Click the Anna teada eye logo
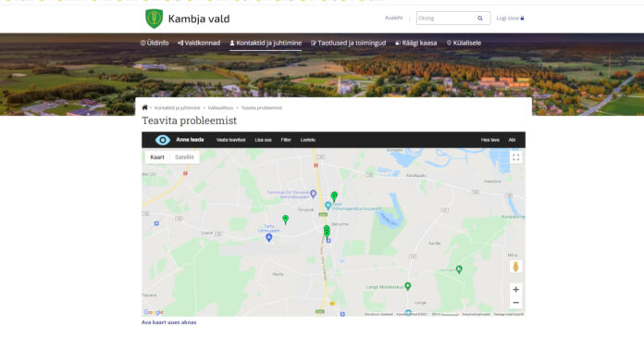This screenshot has height=339, width=644. click(163, 140)
